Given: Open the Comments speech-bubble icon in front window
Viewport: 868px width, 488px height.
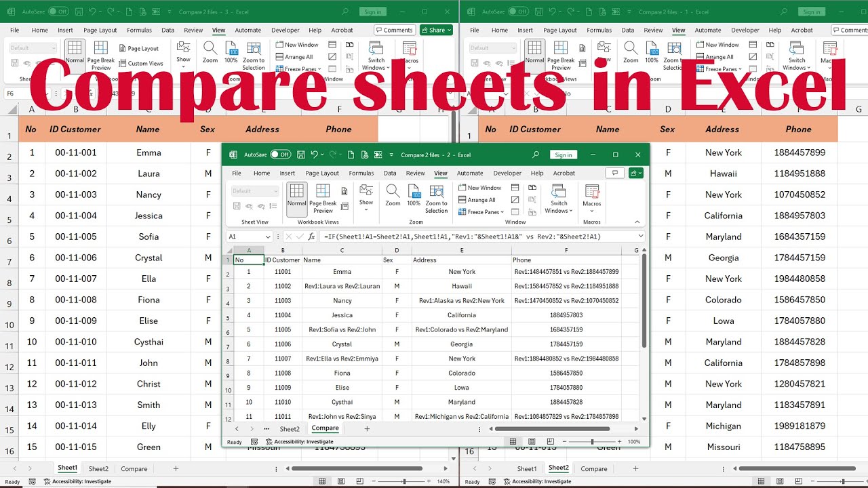Looking at the screenshot, I should coord(615,173).
